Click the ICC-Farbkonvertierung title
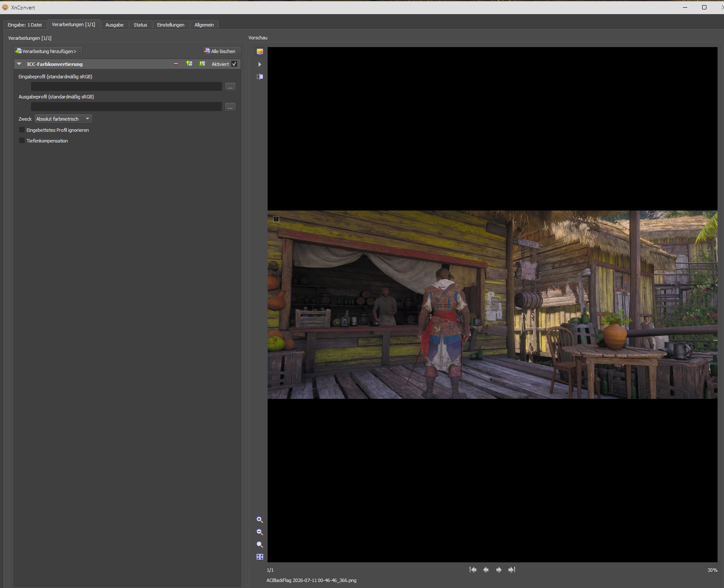This screenshot has height=588, width=724. tap(55, 64)
